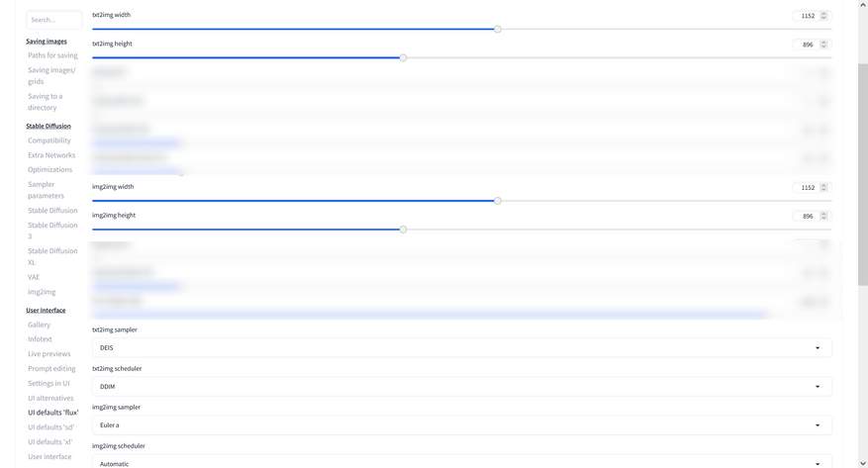The width and height of the screenshot is (868, 468).
Task: Open the txt2img sampler dropdown
Action: click(x=461, y=347)
